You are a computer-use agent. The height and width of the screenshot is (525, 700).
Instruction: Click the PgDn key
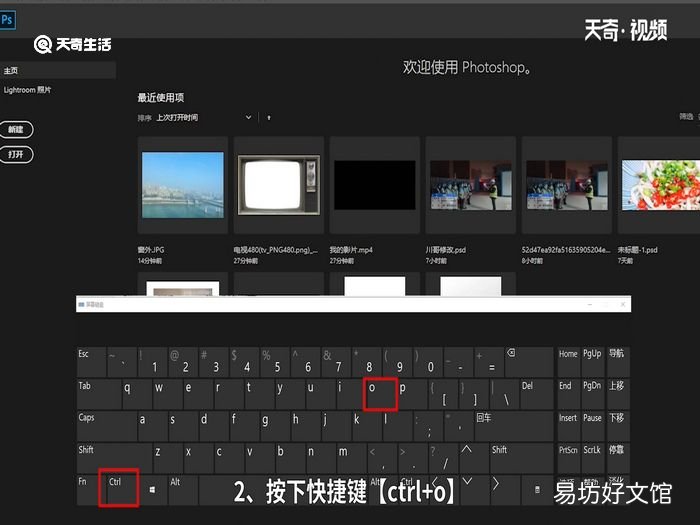(x=592, y=394)
